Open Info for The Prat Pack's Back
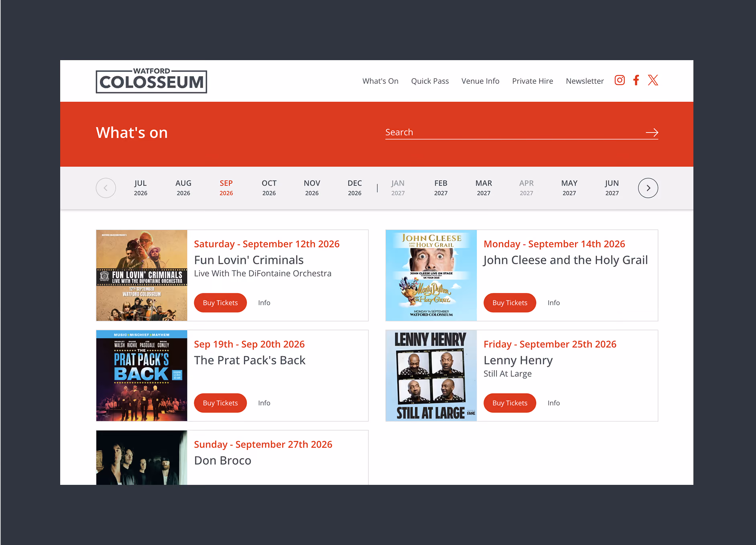 264,403
